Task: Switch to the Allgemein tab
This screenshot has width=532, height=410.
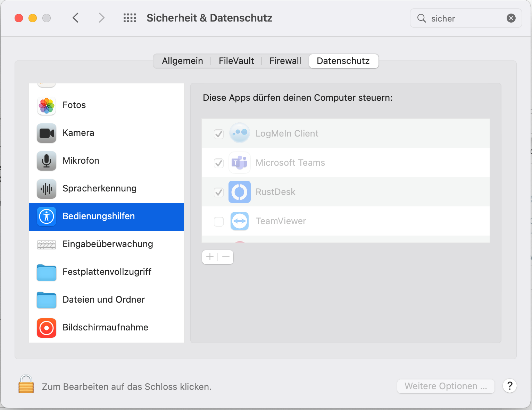Action: [182, 61]
